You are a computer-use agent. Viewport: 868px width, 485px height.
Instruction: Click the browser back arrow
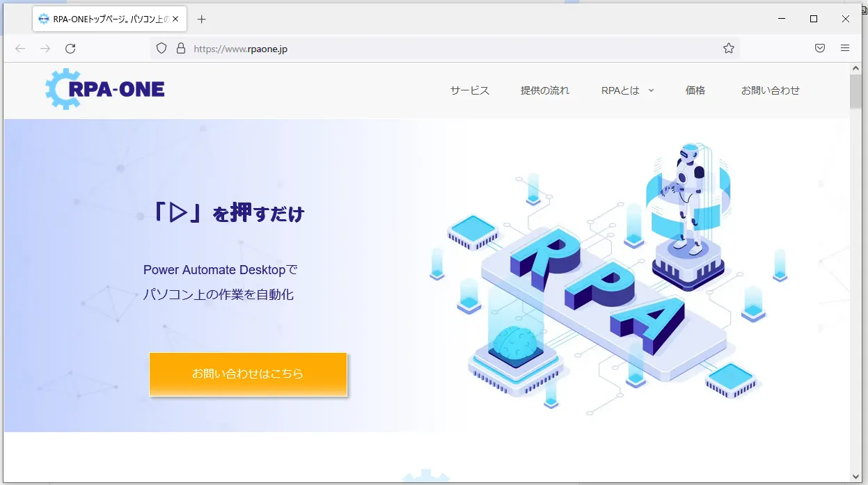coord(20,48)
